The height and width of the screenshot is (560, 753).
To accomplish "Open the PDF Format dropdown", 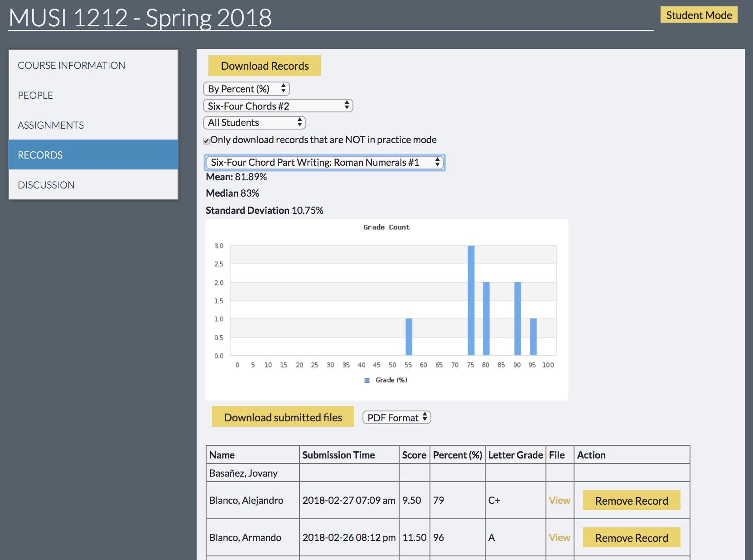I will coord(396,418).
